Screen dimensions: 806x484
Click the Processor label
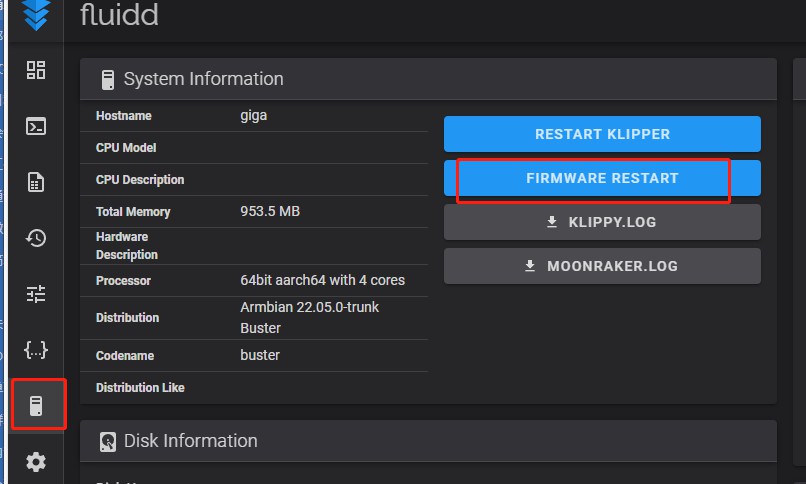(123, 281)
